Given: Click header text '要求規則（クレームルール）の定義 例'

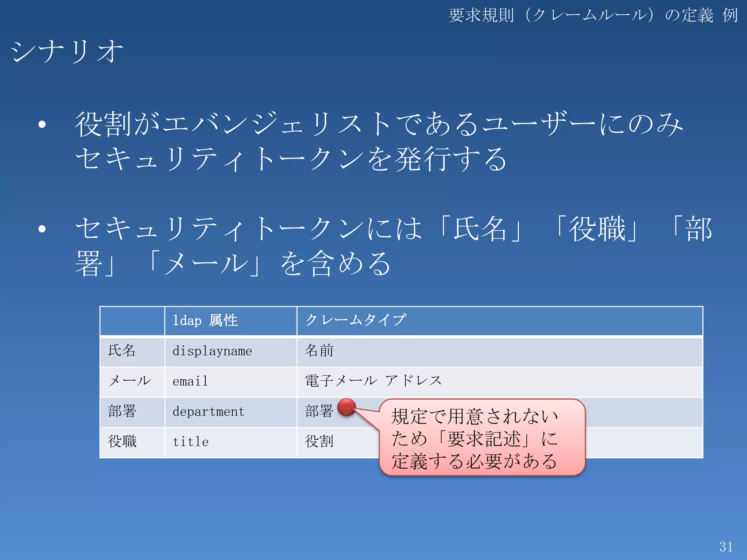Looking at the screenshot, I should (x=593, y=16).
